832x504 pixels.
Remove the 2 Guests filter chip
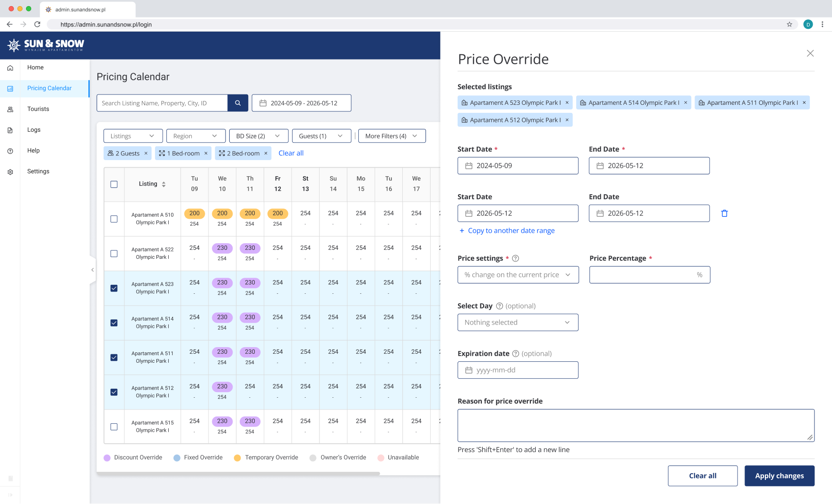tap(146, 154)
